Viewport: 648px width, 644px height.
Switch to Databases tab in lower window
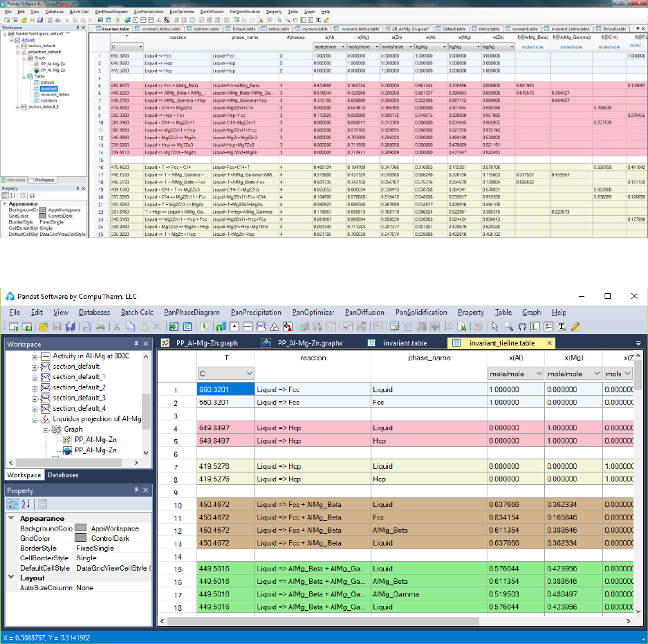[63, 475]
